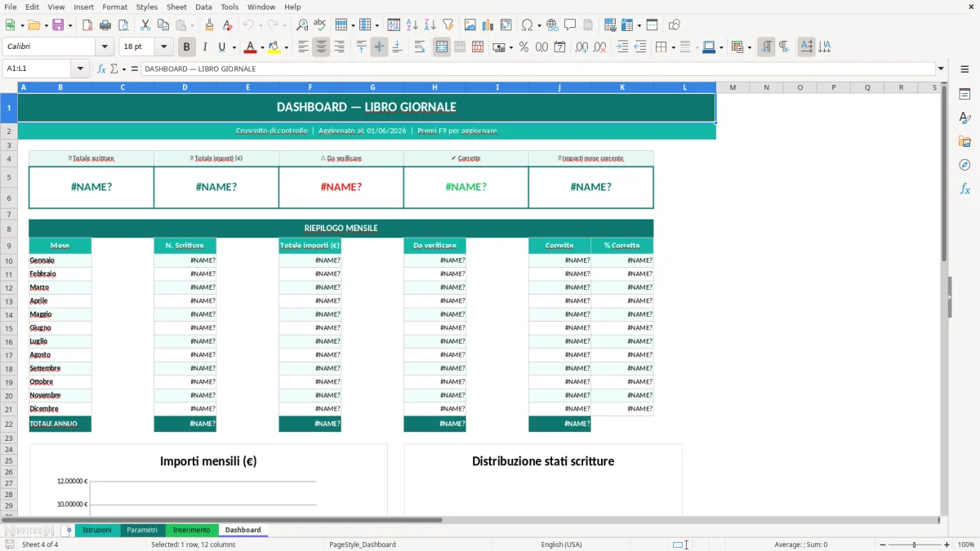The height and width of the screenshot is (551, 980).
Task: Open Find and Replace icon
Action: tap(302, 25)
